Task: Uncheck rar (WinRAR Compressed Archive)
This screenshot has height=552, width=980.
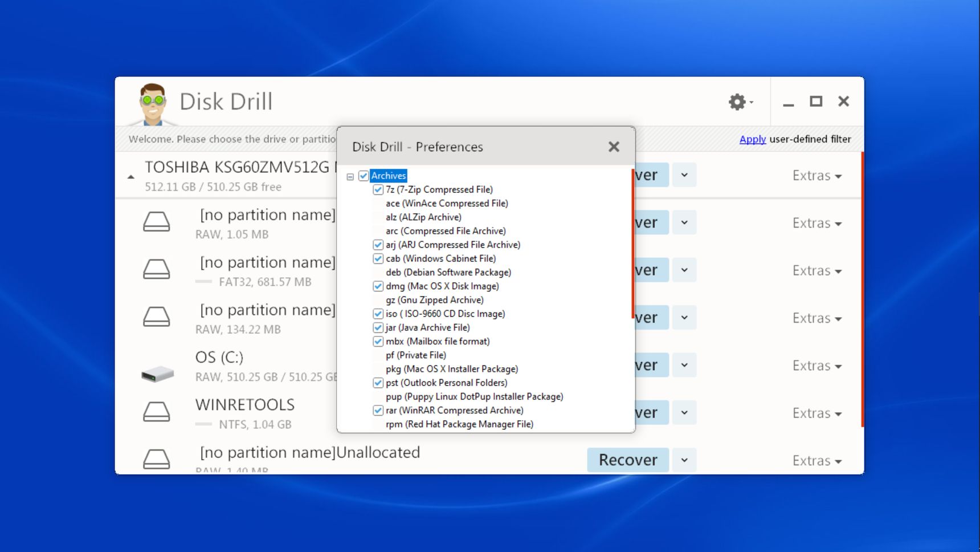Action: [x=378, y=411]
